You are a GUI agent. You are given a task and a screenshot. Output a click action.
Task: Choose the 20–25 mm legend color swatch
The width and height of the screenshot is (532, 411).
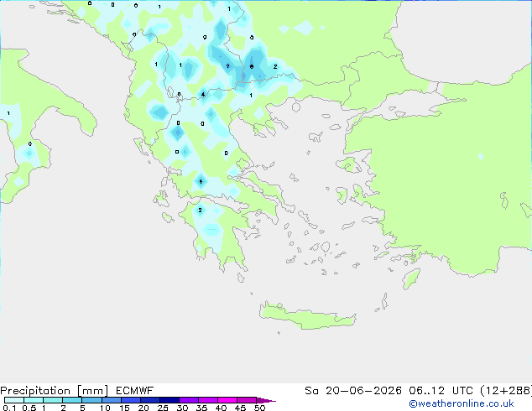[x=150, y=400]
